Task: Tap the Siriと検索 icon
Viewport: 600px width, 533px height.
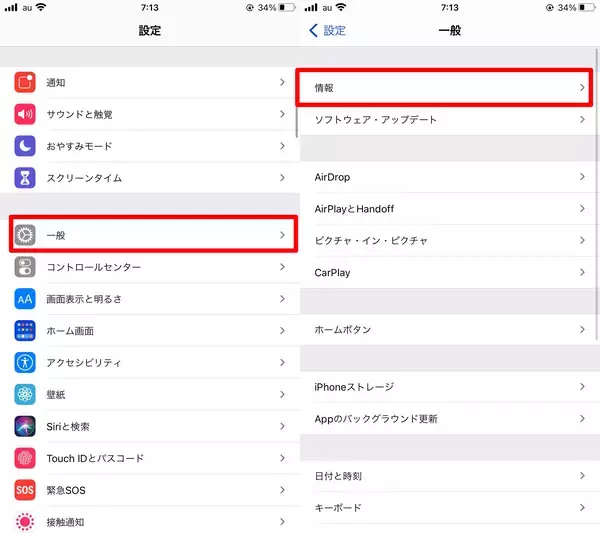Action: click(x=26, y=426)
